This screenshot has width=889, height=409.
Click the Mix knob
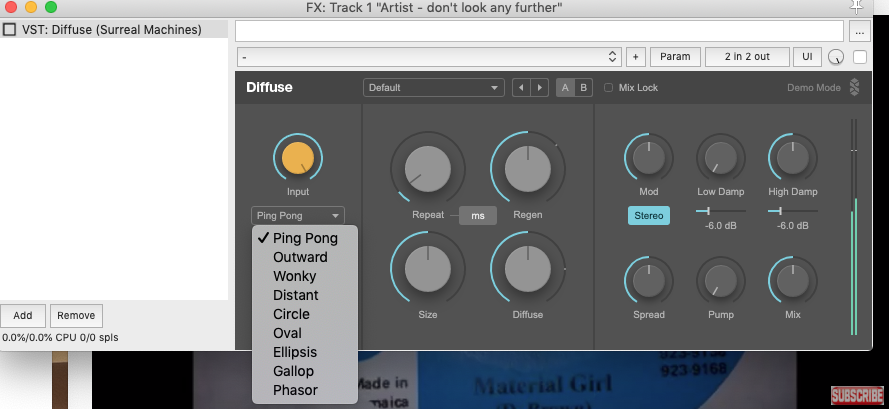click(x=793, y=281)
